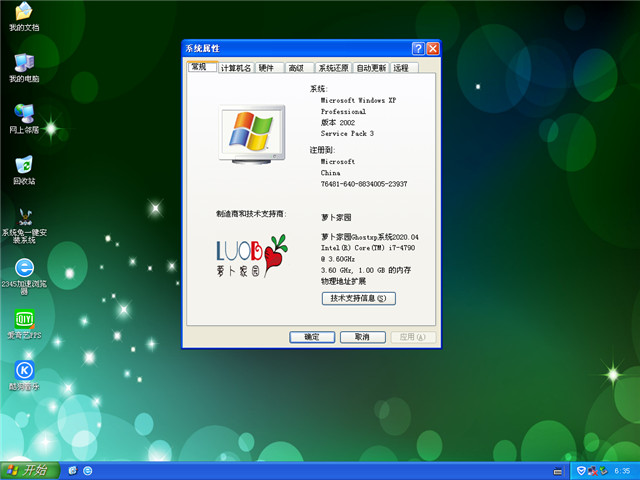640x480 pixels.
Task: Click the 系统: heading label
Action: click(x=318, y=89)
